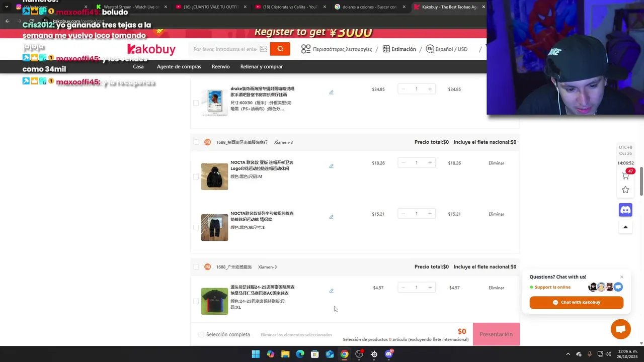The image size is (644, 362).
Task: Switch to the dolares a colones tab
Action: pos(369,7)
